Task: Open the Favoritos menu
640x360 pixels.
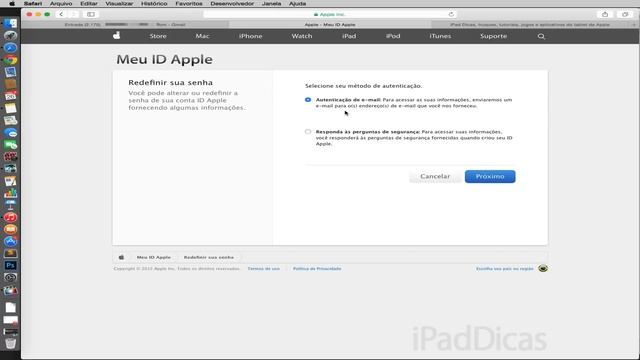Action: [189, 3]
